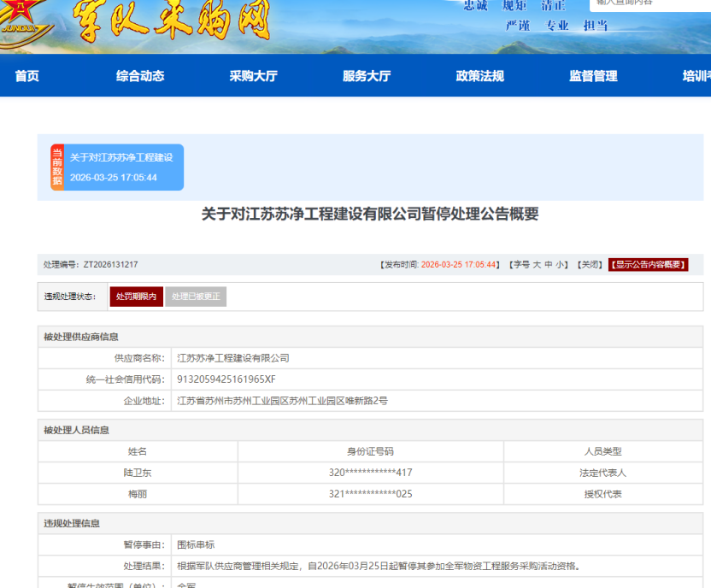This screenshot has height=588, width=711.
Task: Select the 处罚期限内 status tab
Action: click(x=136, y=297)
